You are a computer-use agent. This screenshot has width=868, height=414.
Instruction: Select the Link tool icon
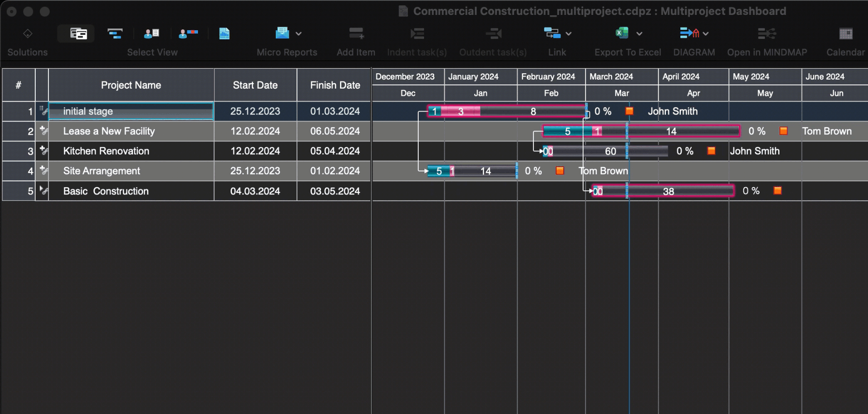[x=552, y=33]
